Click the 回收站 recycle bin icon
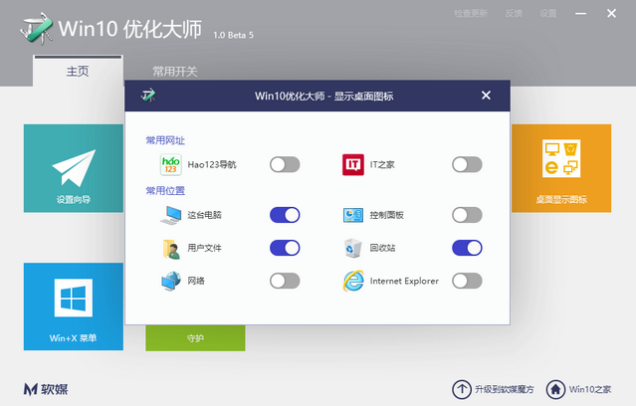 point(353,248)
